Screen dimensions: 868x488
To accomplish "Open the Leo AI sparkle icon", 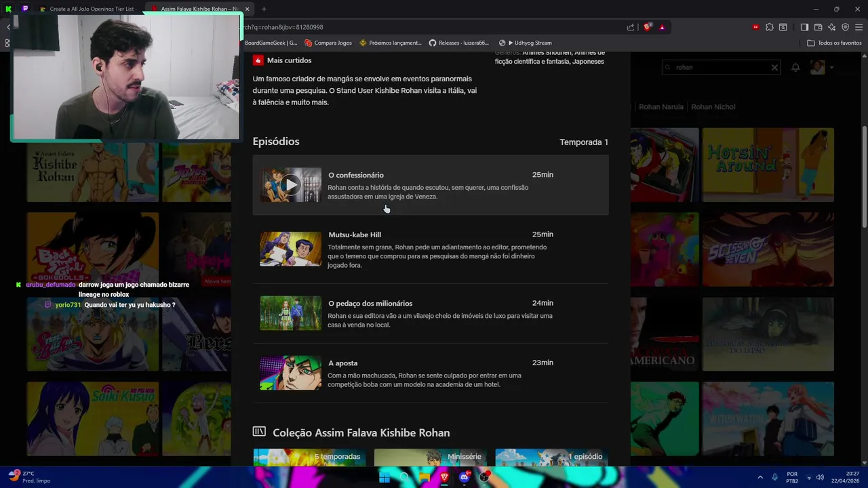I will point(831,27).
